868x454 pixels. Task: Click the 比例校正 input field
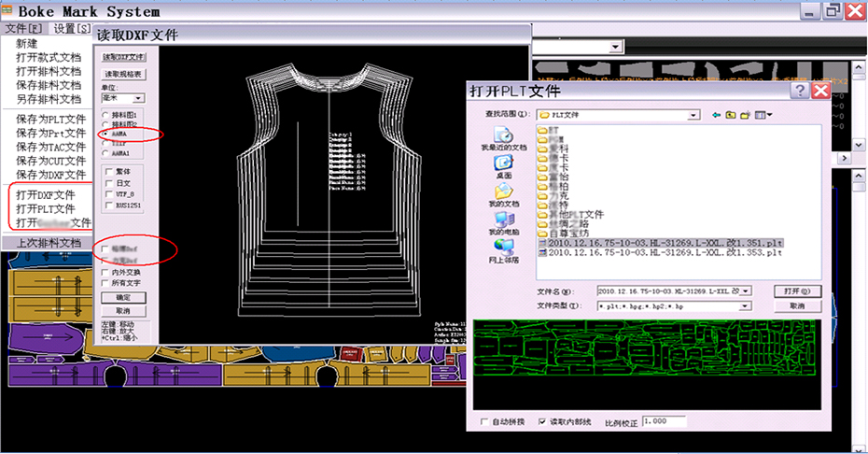pyautogui.click(x=664, y=422)
